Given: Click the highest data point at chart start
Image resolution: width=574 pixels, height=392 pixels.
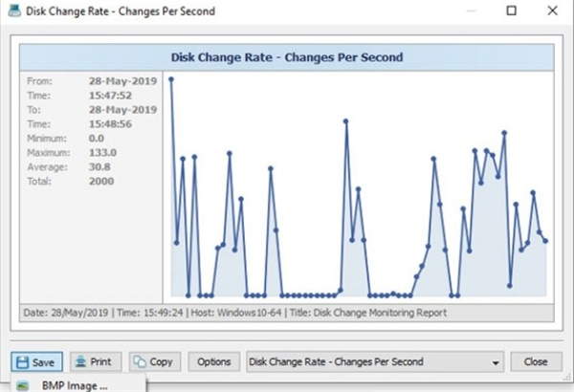Looking at the screenshot, I should (x=171, y=79).
